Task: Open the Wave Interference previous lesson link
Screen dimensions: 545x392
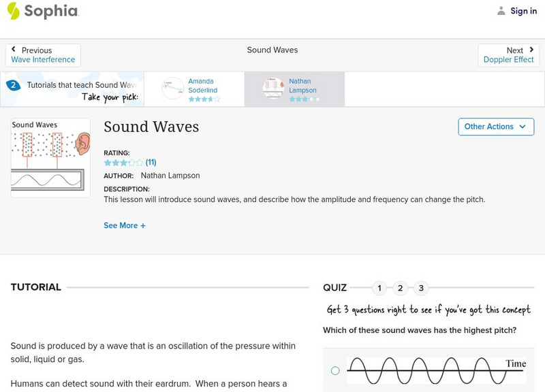Action: click(43, 60)
